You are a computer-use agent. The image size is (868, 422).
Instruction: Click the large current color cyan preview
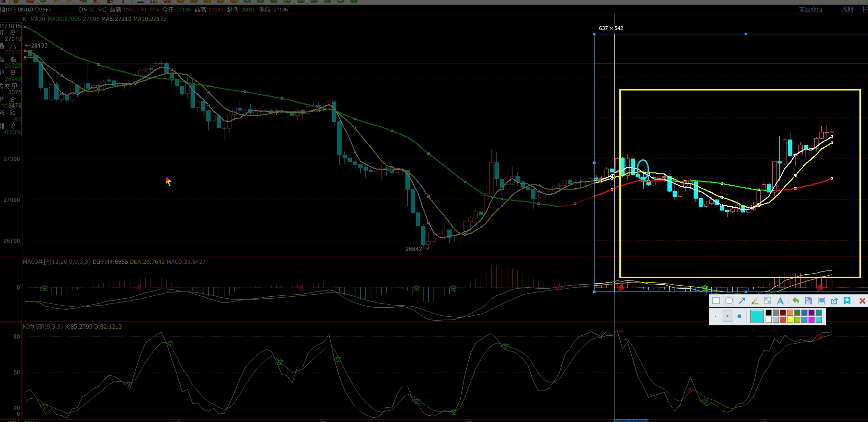click(x=757, y=316)
